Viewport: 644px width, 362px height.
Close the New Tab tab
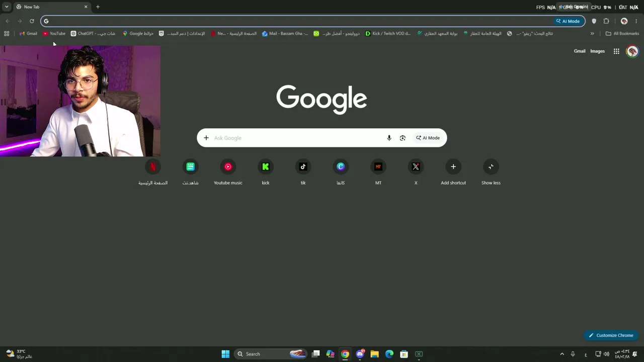pos(86,7)
